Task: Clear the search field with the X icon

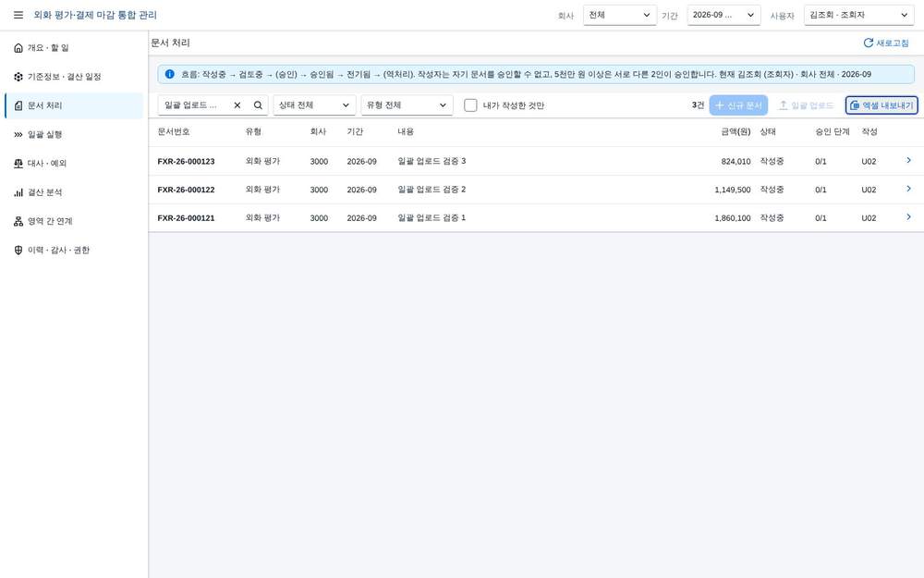Action: click(237, 105)
